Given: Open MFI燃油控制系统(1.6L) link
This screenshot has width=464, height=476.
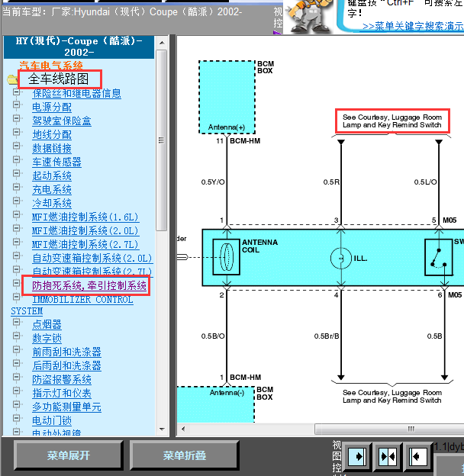Looking at the screenshot, I should [85, 217].
